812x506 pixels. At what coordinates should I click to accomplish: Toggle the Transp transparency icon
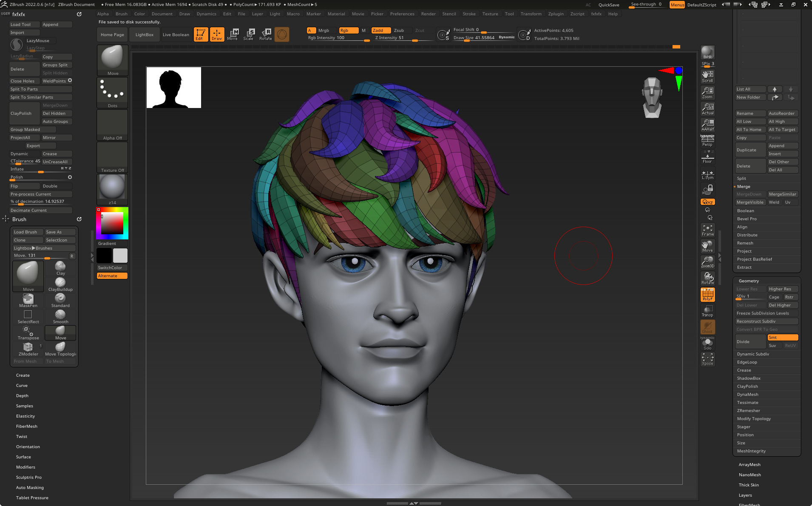[707, 311]
